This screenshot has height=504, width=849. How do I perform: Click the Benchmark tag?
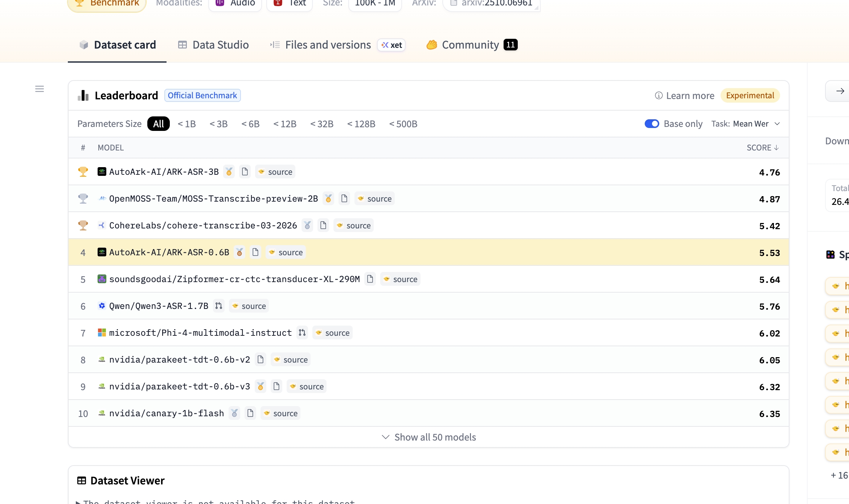[107, 4]
